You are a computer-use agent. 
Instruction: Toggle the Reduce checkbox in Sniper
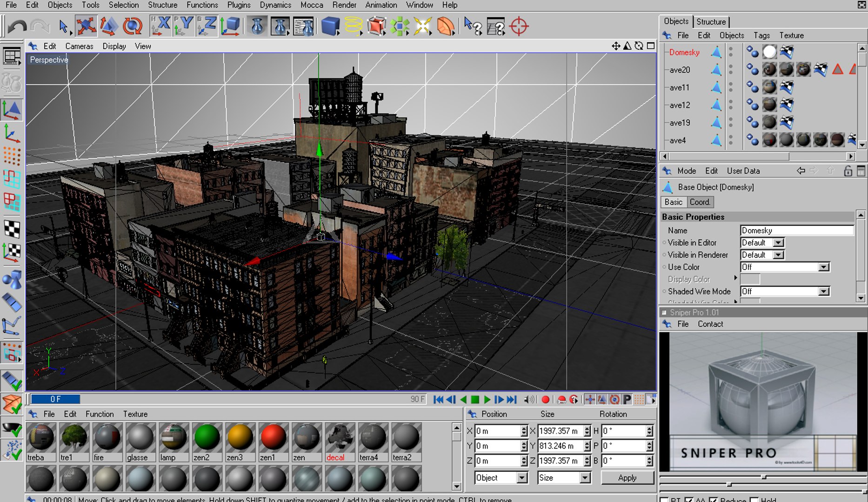click(x=713, y=500)
